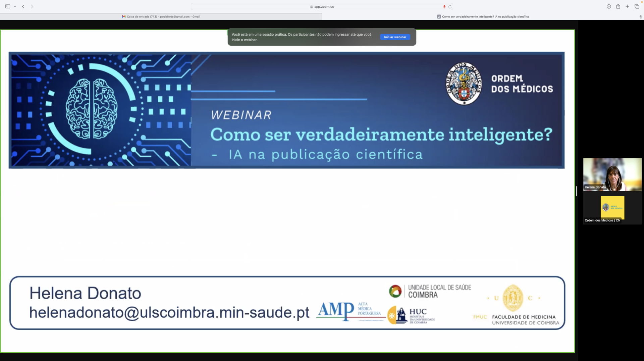Click the WEBINAR heading on the slide
The height and width of the screenshot is (361, 644).
coord(241,115)
